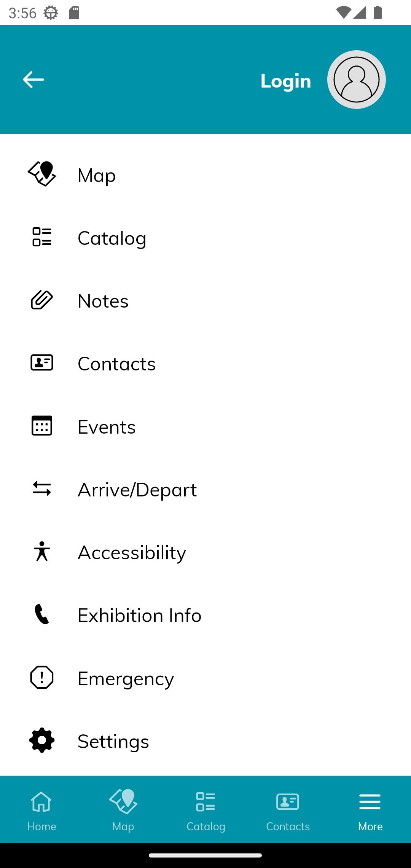
Task: Tap the map pin icon in menu list
Action: coord(42,174)
